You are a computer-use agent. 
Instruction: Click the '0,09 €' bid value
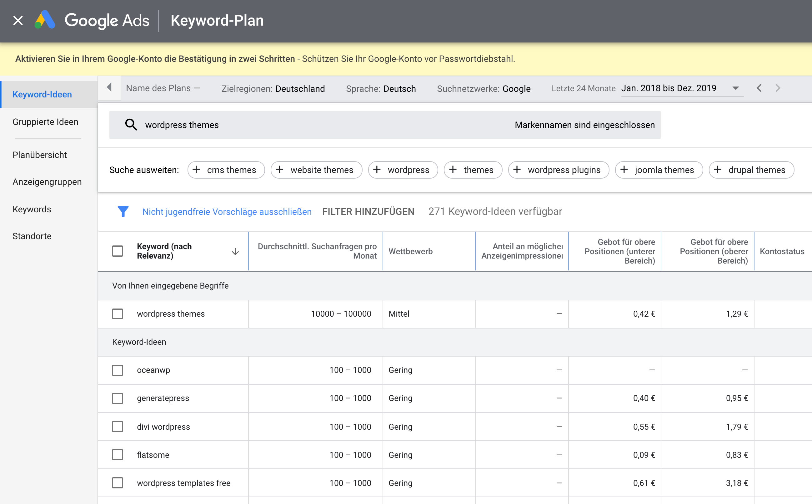(x=644, y=455)
